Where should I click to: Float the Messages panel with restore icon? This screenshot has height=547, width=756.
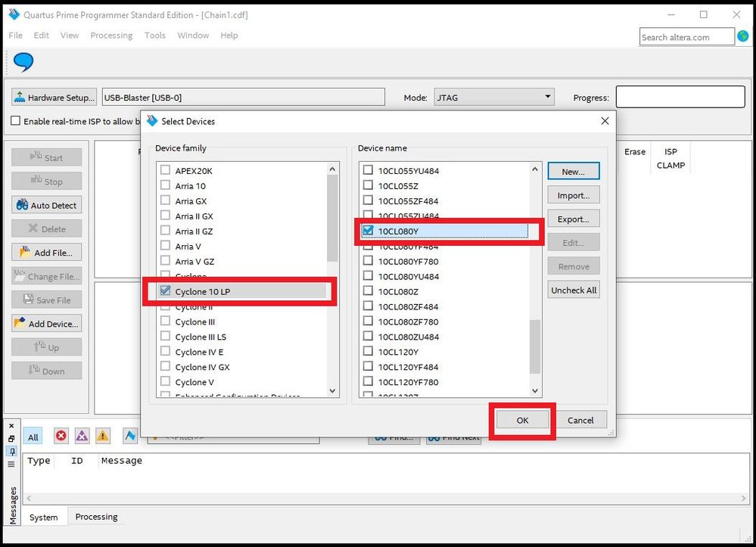pos(11,439)
